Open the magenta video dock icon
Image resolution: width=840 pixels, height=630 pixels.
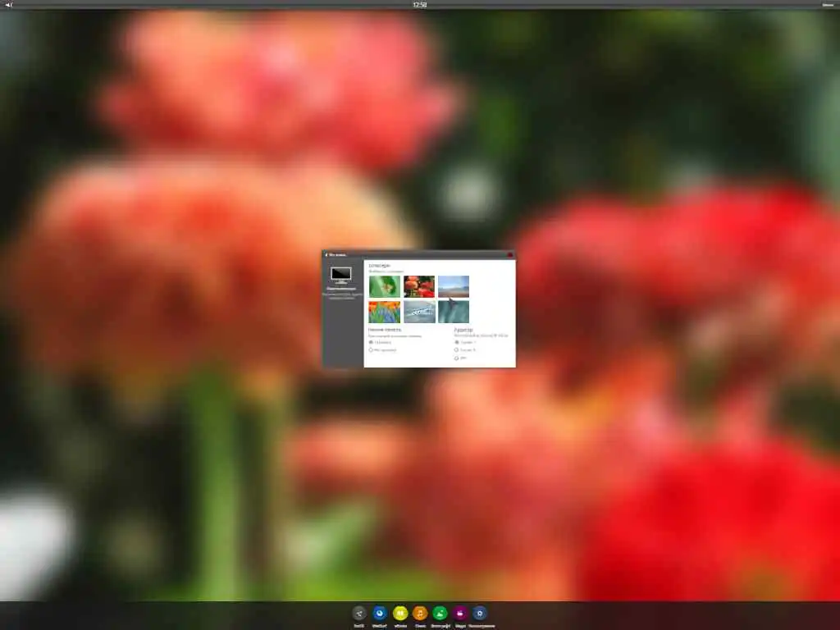click(x=459, y=613)
